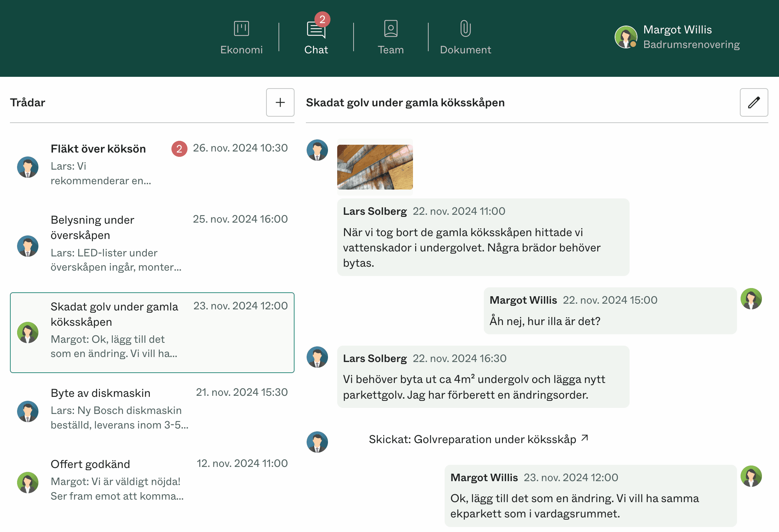Click the red unread badge on Fläkt över köksön
Screen dimensions: 779x532
[x=179, y=149]
